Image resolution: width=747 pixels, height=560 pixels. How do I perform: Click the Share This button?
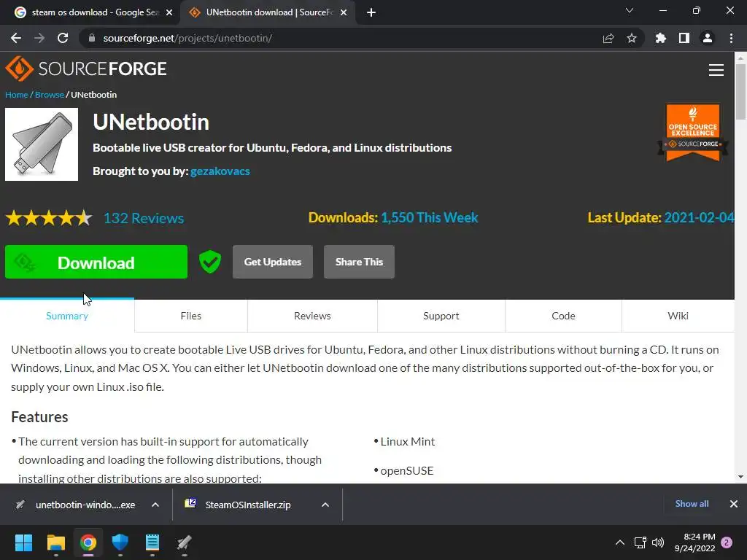[359, 262]
